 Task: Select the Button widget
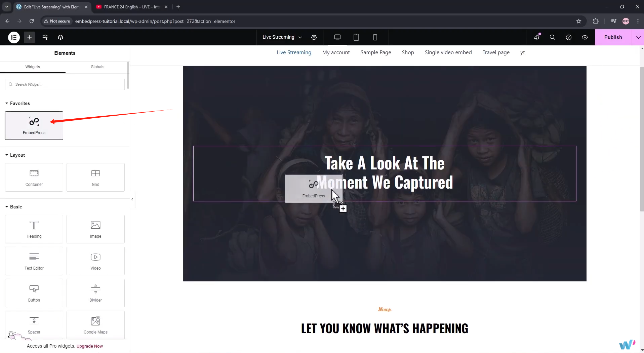click(34, 293)
